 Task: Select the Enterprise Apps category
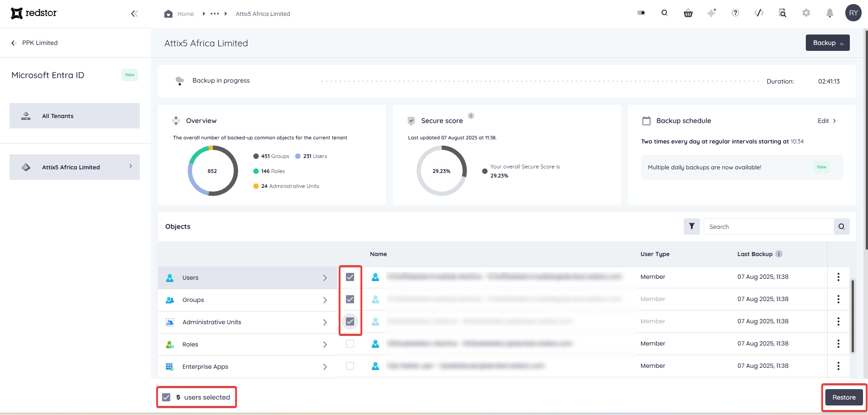point(247,367)
